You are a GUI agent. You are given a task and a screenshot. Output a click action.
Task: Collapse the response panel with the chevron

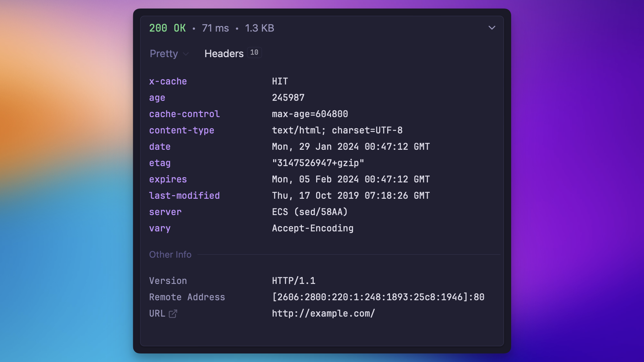[x=492, y=28]
